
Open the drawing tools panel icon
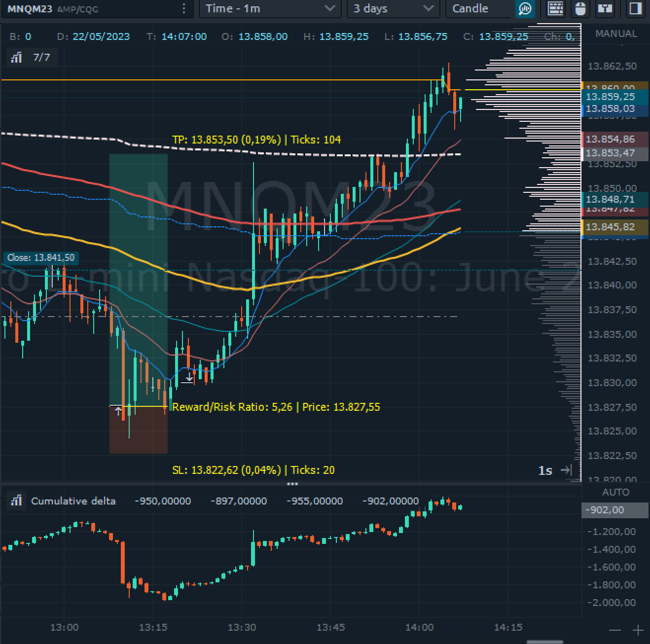click(x=556, y=8)
